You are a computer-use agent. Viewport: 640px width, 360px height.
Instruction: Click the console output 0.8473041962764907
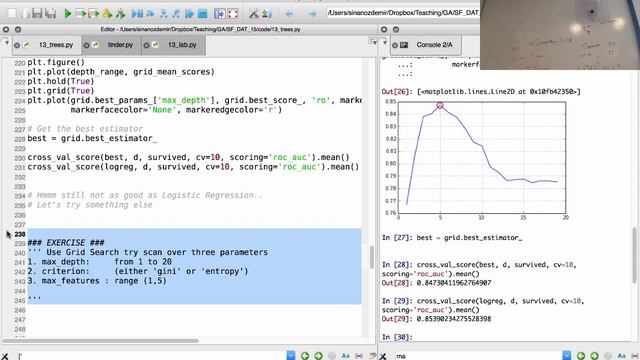point(454,283)
